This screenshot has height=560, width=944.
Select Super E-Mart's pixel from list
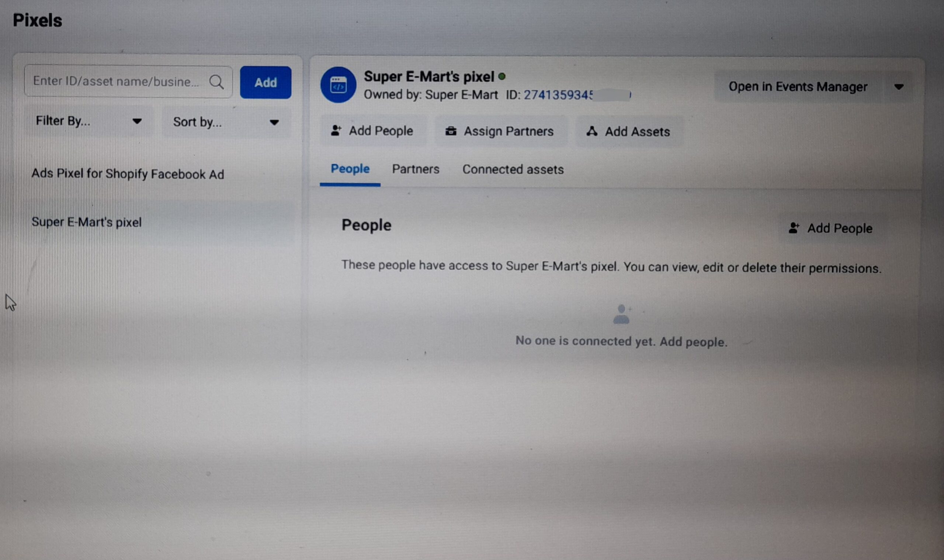[x=87, y=222]
